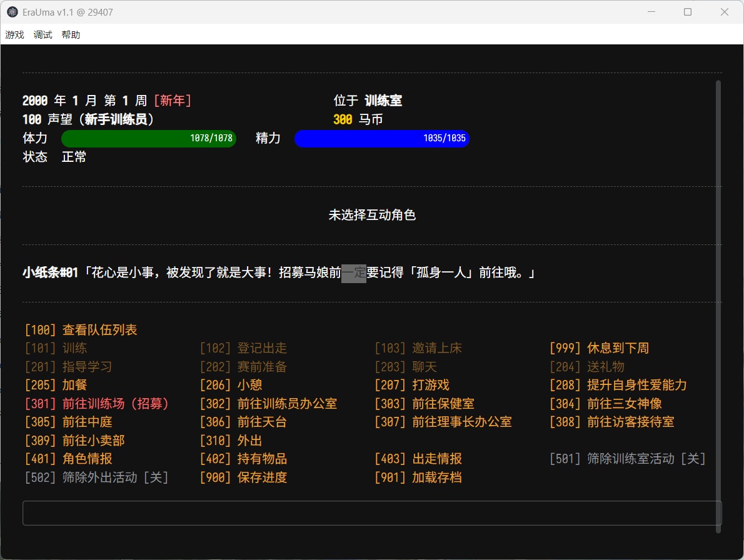Open the 调试 menu
Image resolution: width=744 pixels, height=560 pixels.
pos(43,35)
